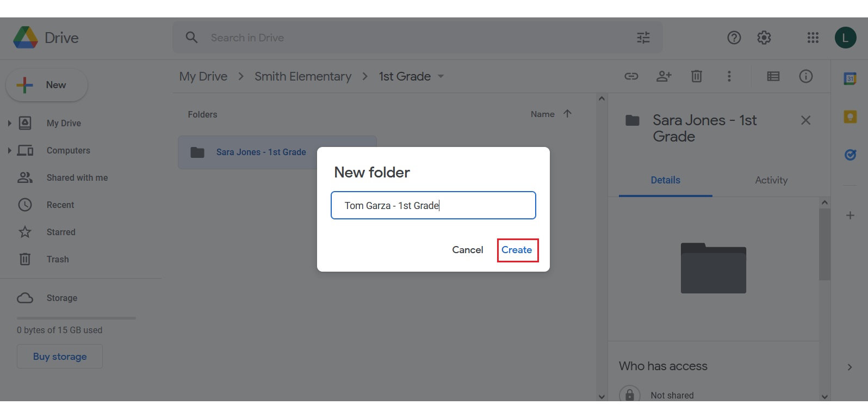868x417 pixels.
Task: Click the Get link icon
Action: (631, 76)
